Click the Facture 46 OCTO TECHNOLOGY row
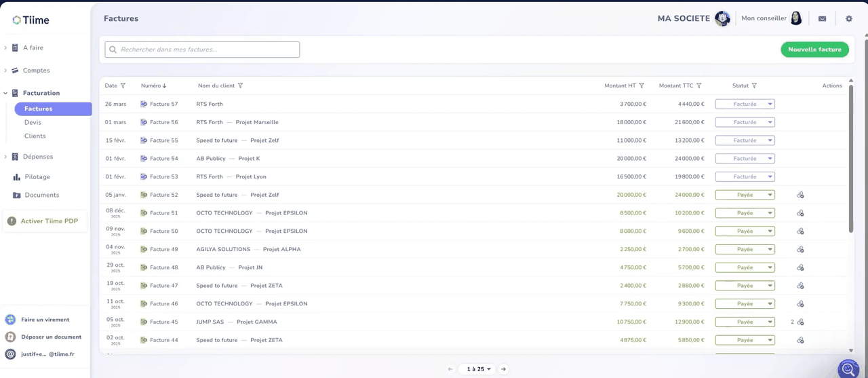 (473, 303)
